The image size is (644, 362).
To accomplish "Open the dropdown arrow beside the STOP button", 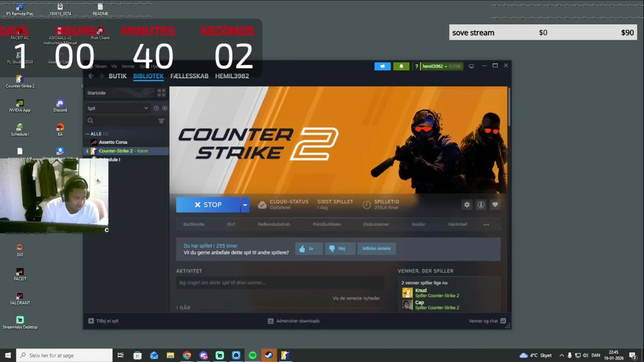I will pyautogui.click(x=245, y=205).
